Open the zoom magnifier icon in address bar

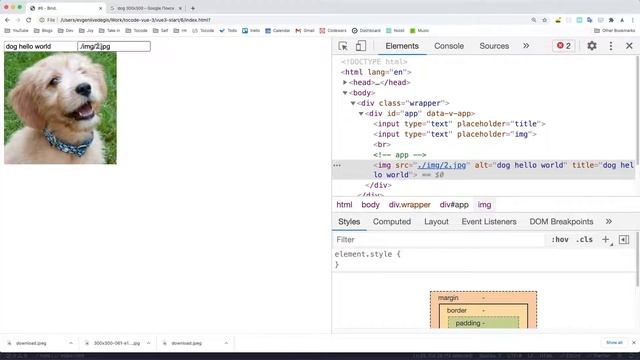click(x=533, y=20)
